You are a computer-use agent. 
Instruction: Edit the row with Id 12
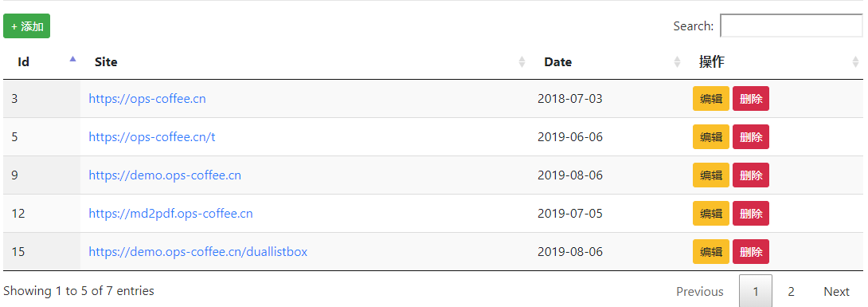pyautogui.click(x=711, y=214)
